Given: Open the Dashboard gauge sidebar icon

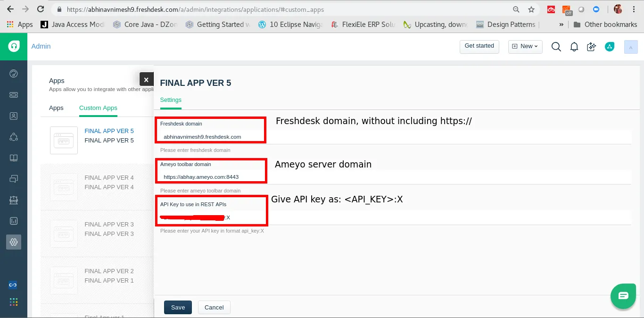Looking at the screenshot, I should point(14,73).
